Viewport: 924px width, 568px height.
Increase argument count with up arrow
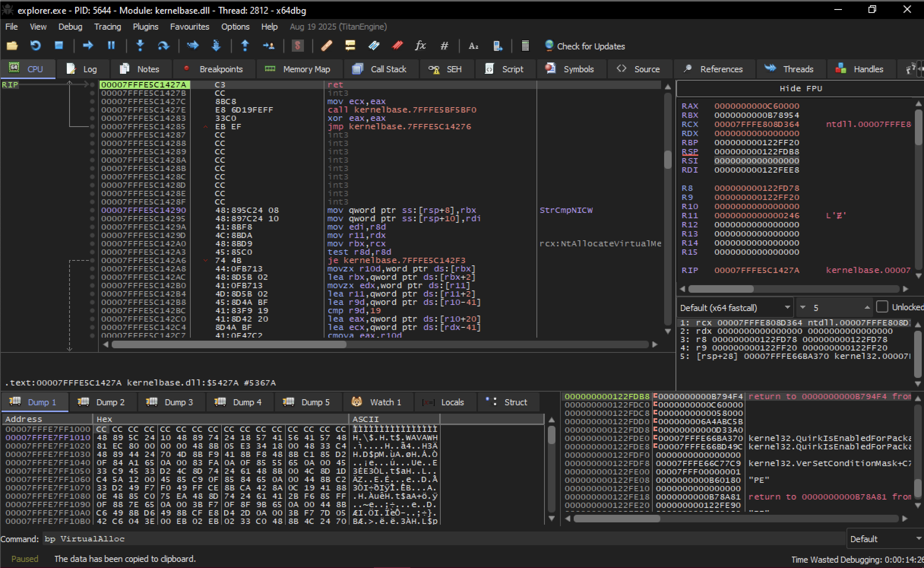[867, 308]
